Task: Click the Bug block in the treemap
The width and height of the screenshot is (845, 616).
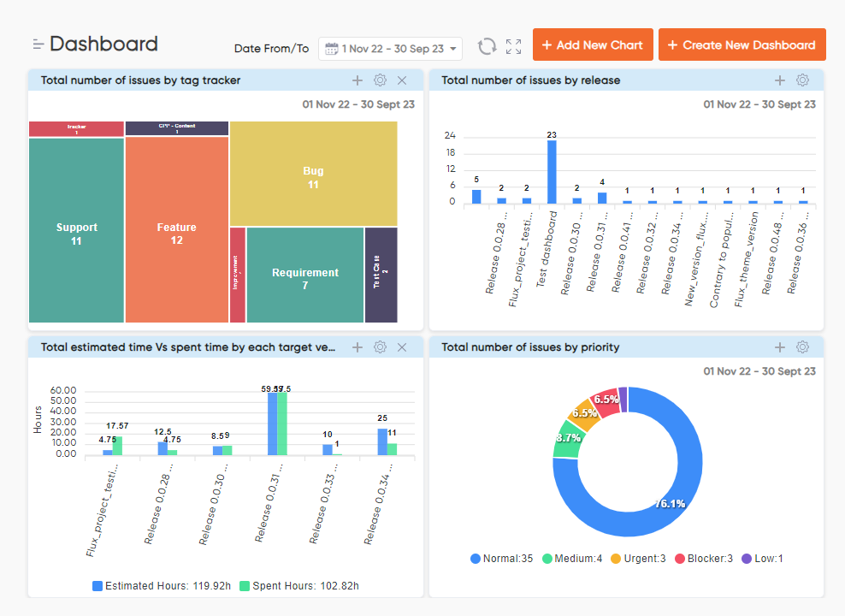Action: pyautogui.click(x=313, y=174)
